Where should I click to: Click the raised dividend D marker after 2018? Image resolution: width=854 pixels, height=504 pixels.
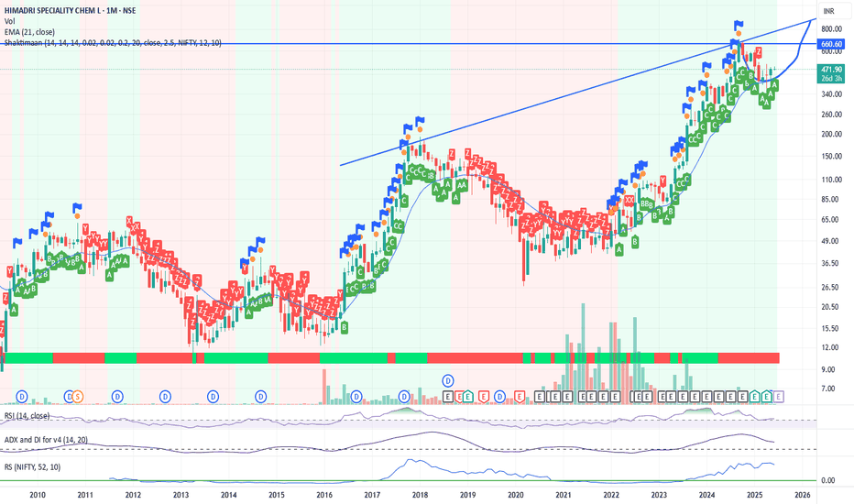[x=448, y=380]
